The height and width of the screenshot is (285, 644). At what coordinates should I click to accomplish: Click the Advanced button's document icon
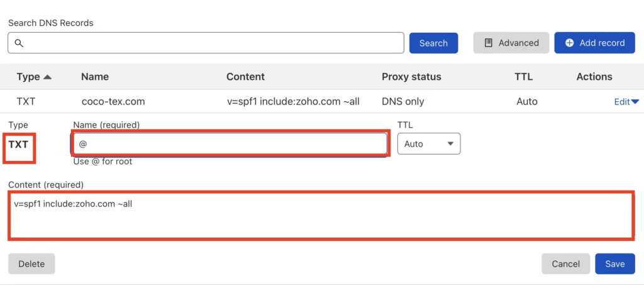tap(488, 43)
